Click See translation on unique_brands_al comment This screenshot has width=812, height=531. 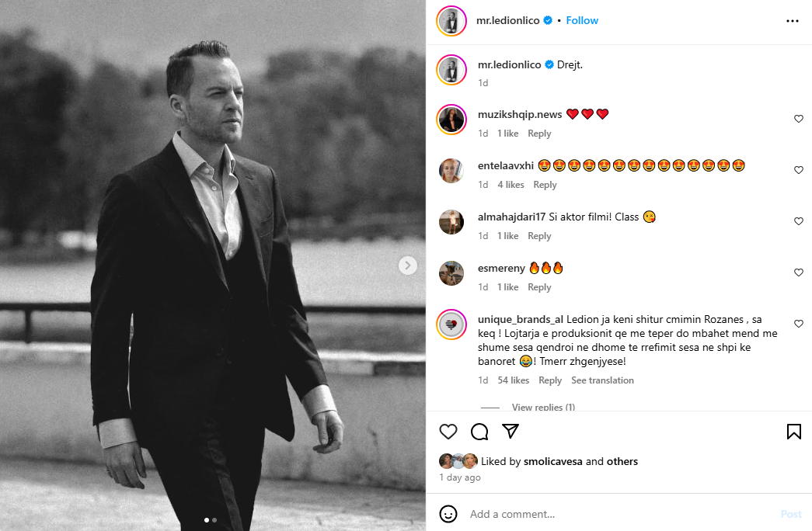[x=602, y=380]
